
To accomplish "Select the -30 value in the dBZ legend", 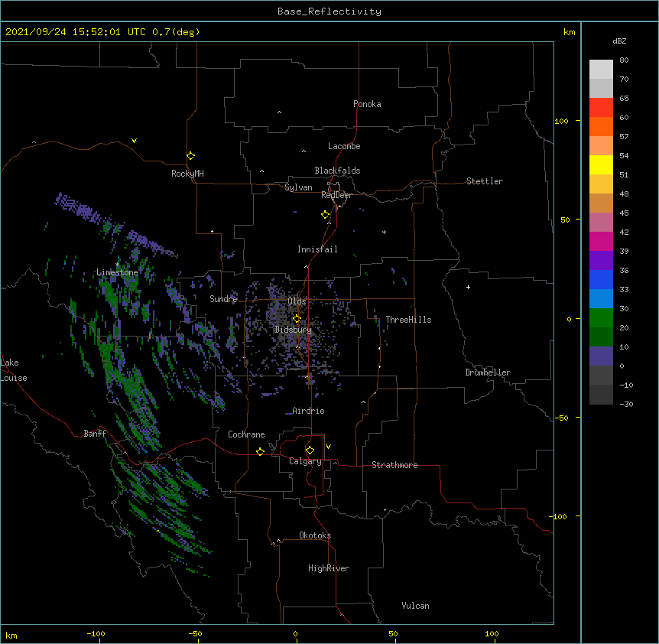I will coord(626,405).
